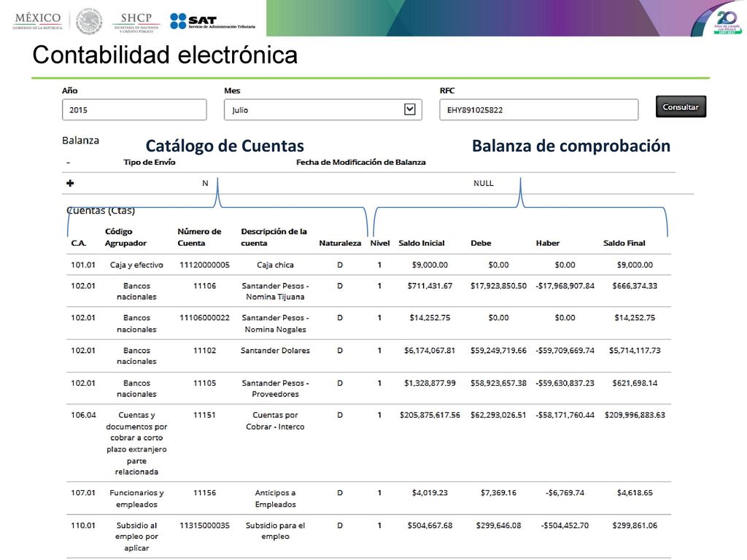Viewport: 747px width, 560px height.
Task: Click the Descripción de la cuenta header
Action: point(274,237)
